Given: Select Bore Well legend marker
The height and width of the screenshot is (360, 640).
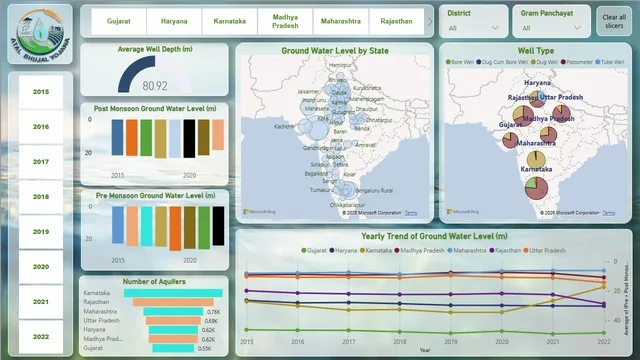Looking at the screenshot, I should 448,62.
